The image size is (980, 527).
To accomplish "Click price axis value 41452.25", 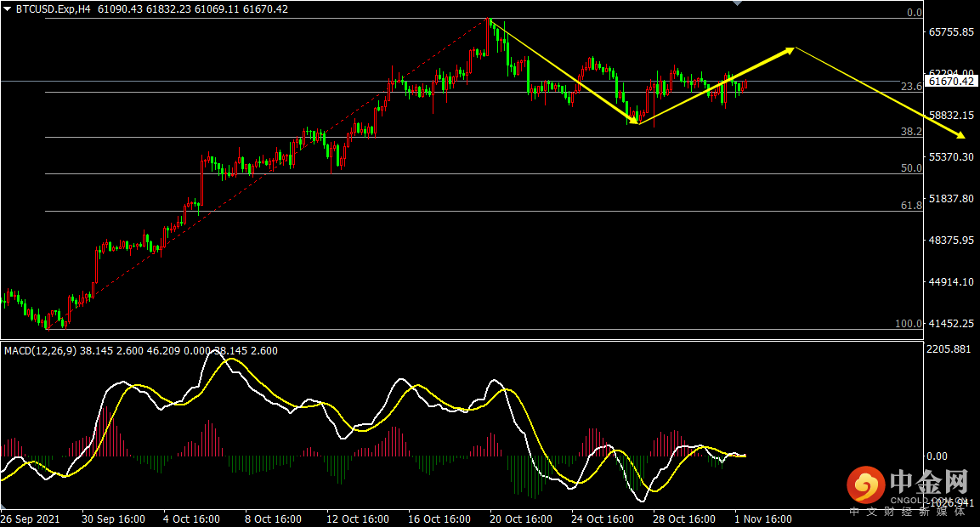I will (x=951, y=323).
